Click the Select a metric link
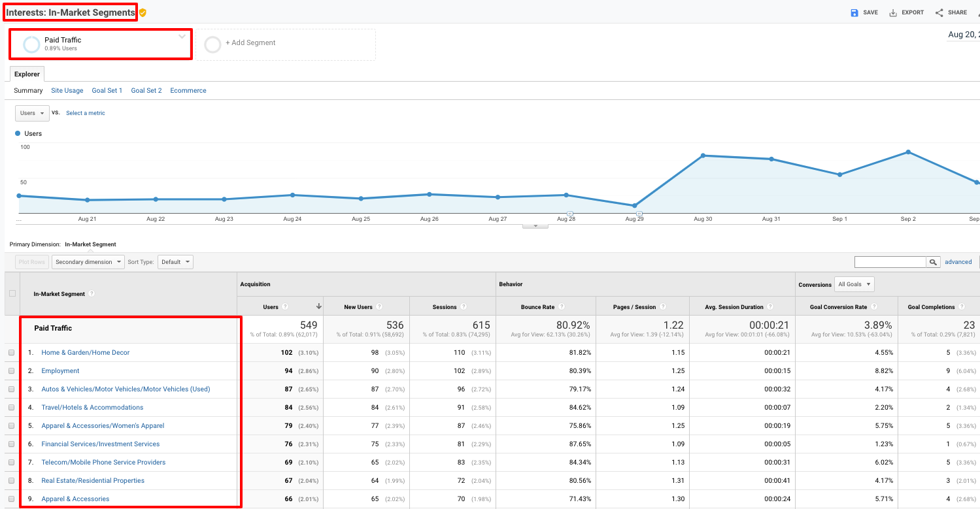This screenshot has height=509, width=980. [x=86, y=113]
